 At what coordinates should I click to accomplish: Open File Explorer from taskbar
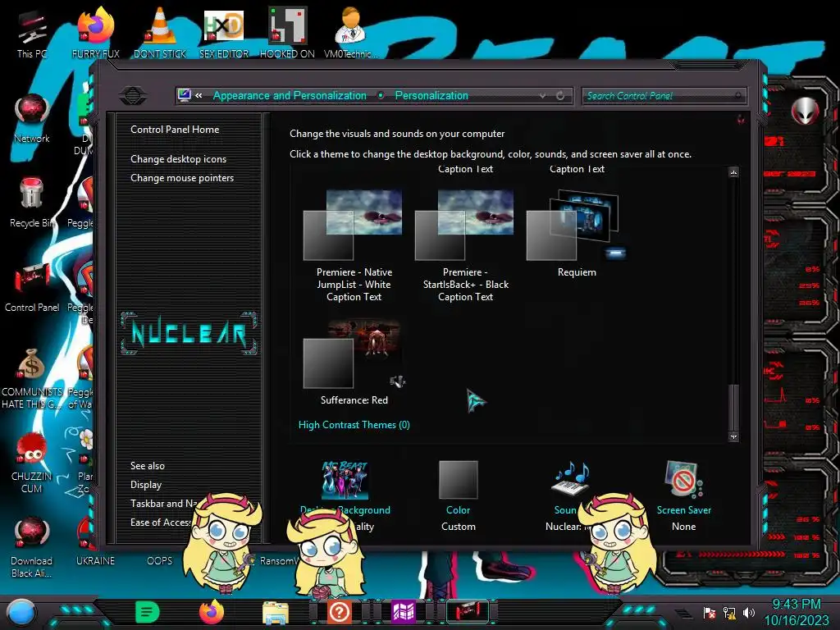[x=276, y=612]
